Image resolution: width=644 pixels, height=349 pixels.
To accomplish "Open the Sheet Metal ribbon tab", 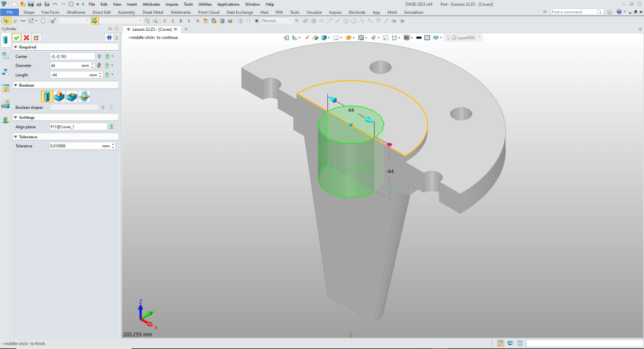I will pos(152,12).
